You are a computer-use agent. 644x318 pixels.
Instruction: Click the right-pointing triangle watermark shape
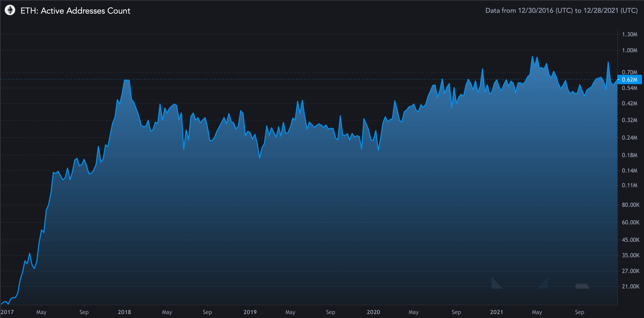coord(545,285)
